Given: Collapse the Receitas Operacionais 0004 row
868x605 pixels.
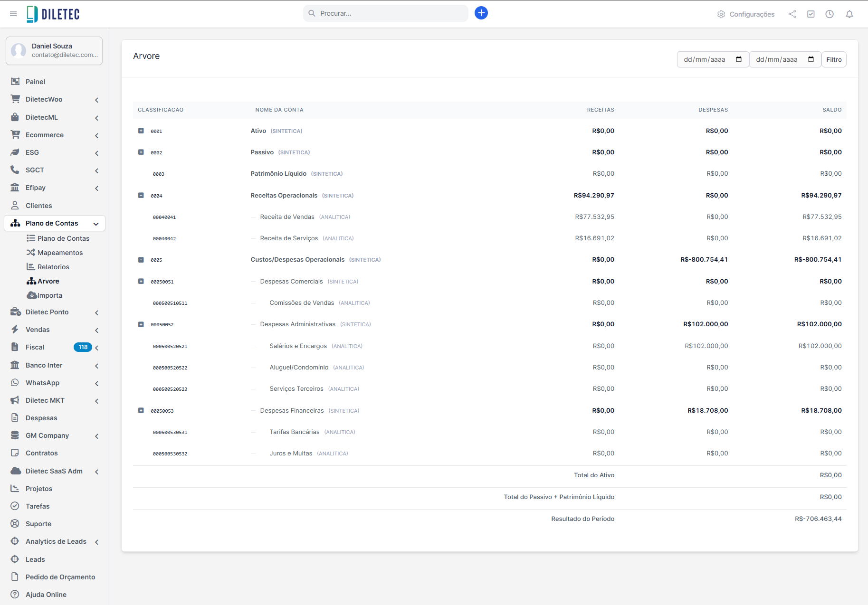Looking at the screenshot, I should pos(141,195).
